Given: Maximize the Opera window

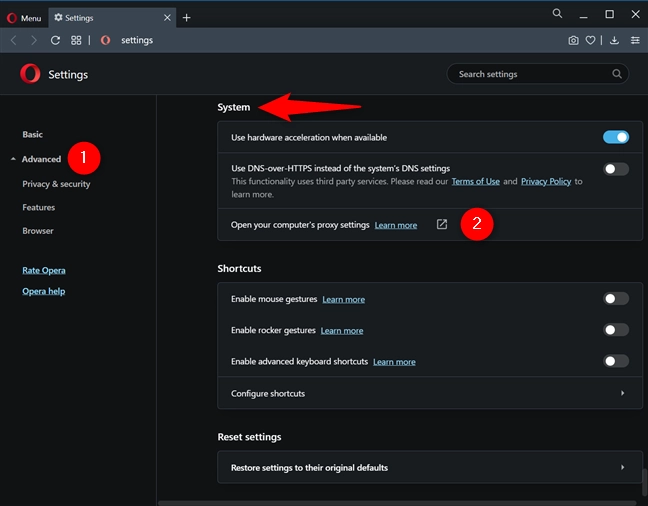Looking at the screenshot, I should point(609,14).
